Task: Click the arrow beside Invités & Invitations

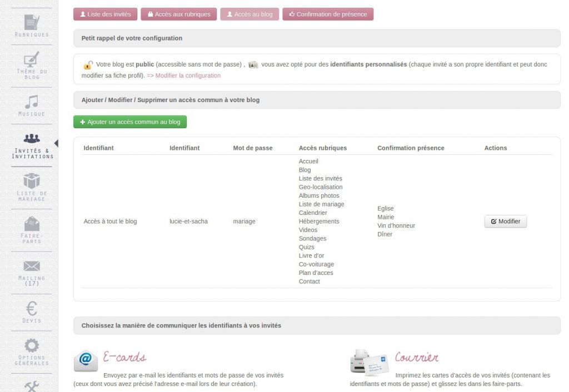Action: point(56,142)
